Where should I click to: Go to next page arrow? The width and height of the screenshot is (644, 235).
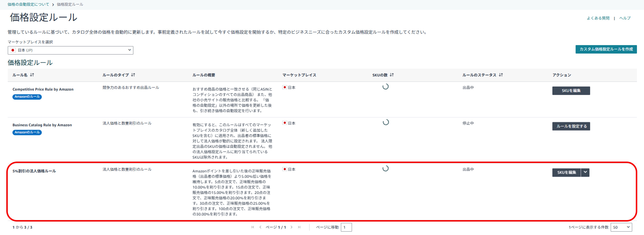tap(292, 227)
